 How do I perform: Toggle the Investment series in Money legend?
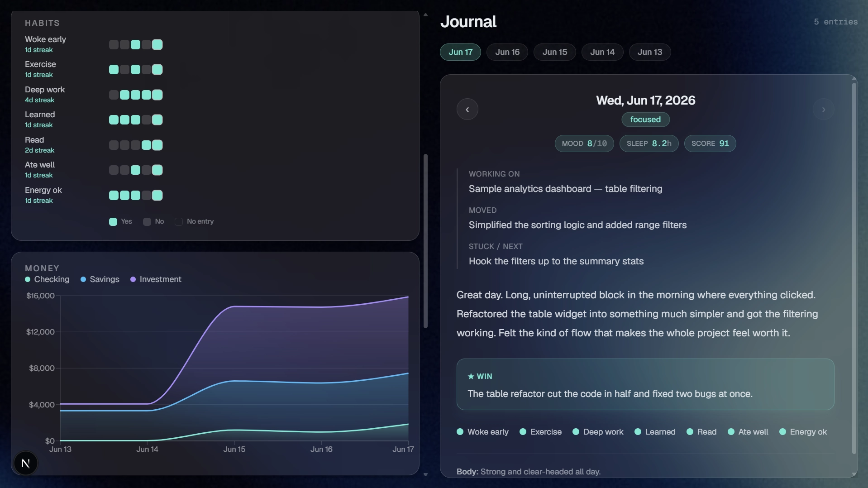(x=156, y=279)
